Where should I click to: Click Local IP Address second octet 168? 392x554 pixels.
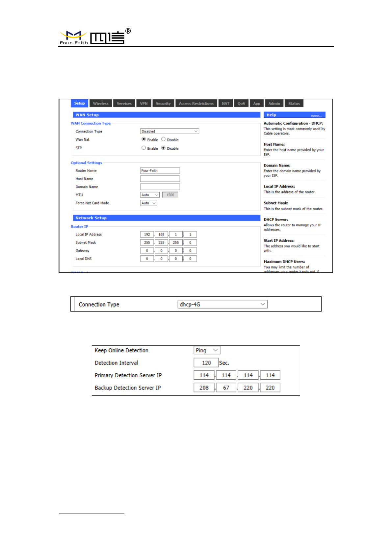[x=161, y=235]
